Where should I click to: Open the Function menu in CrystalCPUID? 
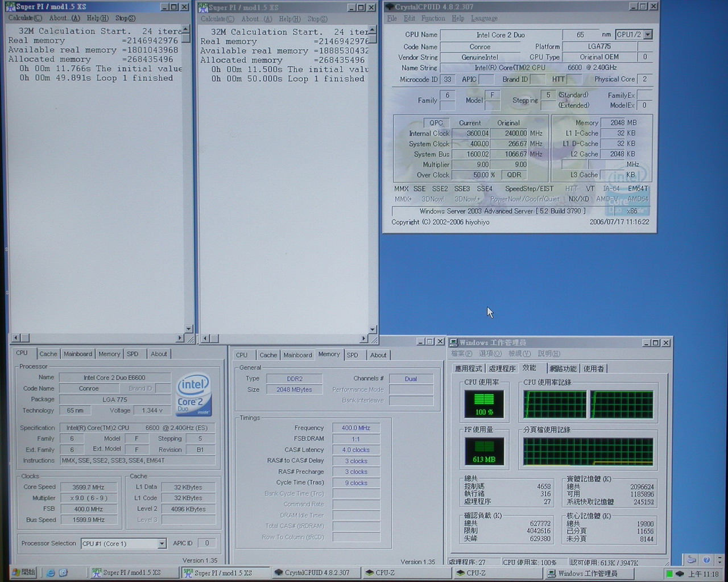pyautogui.click(x=433, y=18)
